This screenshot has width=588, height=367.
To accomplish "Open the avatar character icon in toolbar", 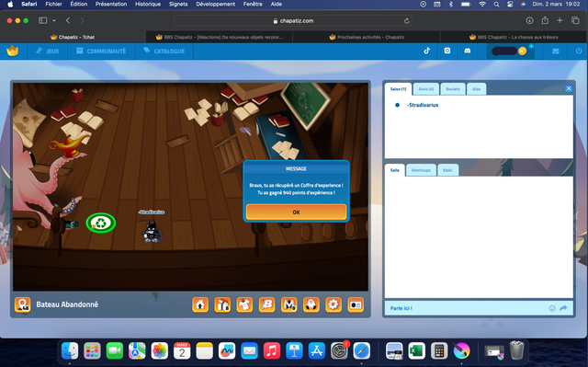I will tap(311, 304).
